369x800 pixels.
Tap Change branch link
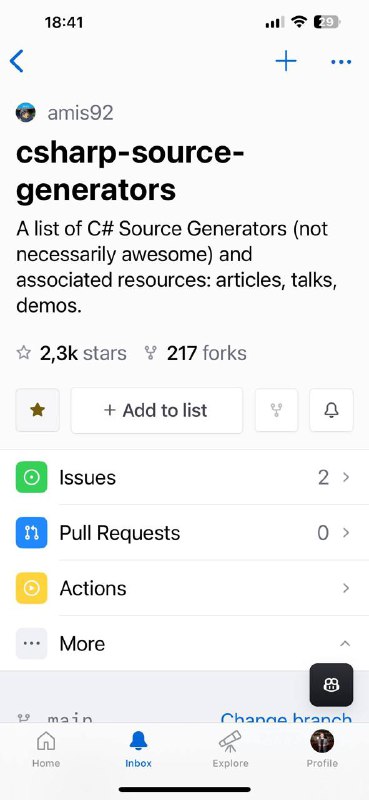(x=286, y=717)
